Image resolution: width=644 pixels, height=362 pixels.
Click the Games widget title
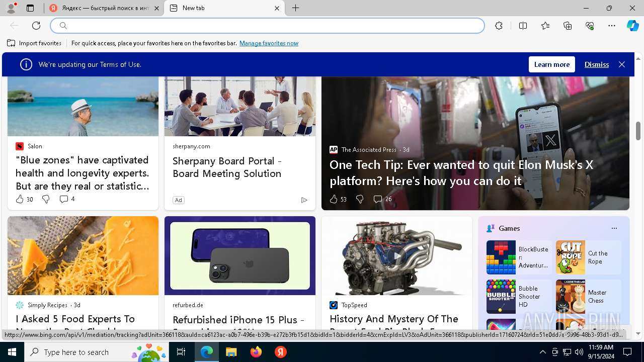(x=509, y=228)
